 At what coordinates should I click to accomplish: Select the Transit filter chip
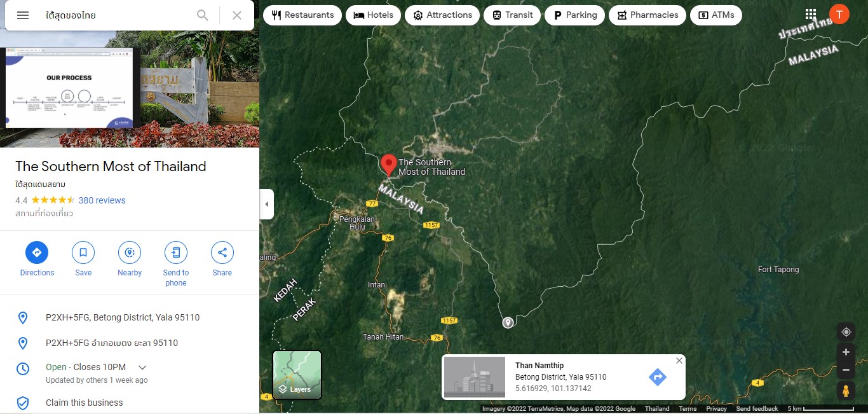[x=512, y=15]
